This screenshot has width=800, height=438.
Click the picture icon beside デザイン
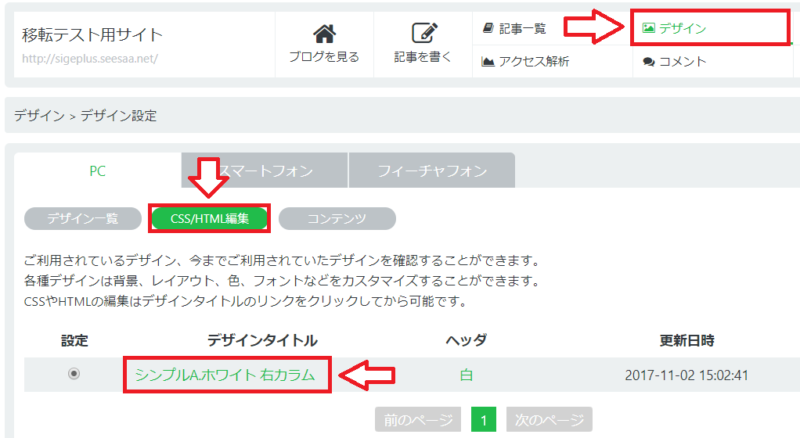coord(648,28)
